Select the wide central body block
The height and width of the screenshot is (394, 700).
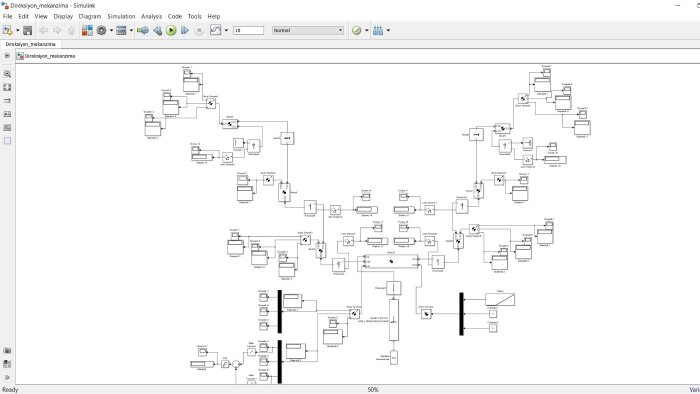391,261
